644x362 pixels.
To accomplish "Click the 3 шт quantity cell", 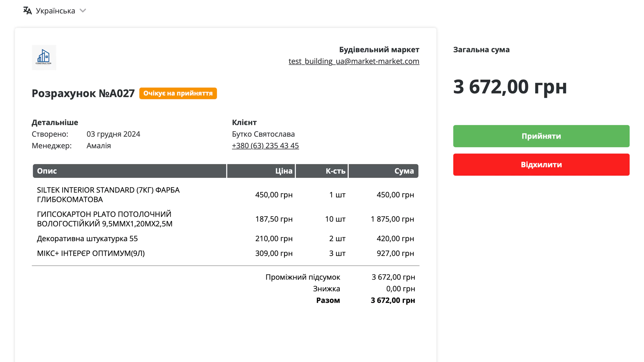I will 337,253.
